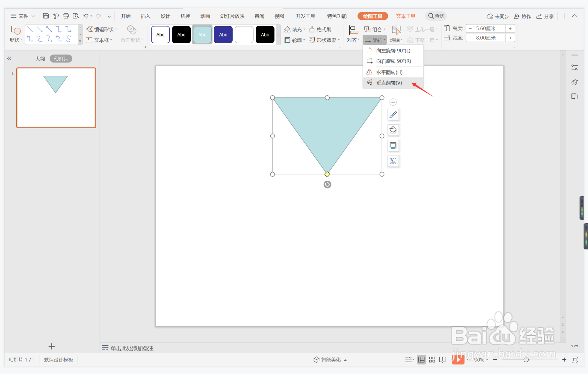588x374 pixels.
Task: Click the Save icon in the quick toolbar
Action: pos(46,16)
